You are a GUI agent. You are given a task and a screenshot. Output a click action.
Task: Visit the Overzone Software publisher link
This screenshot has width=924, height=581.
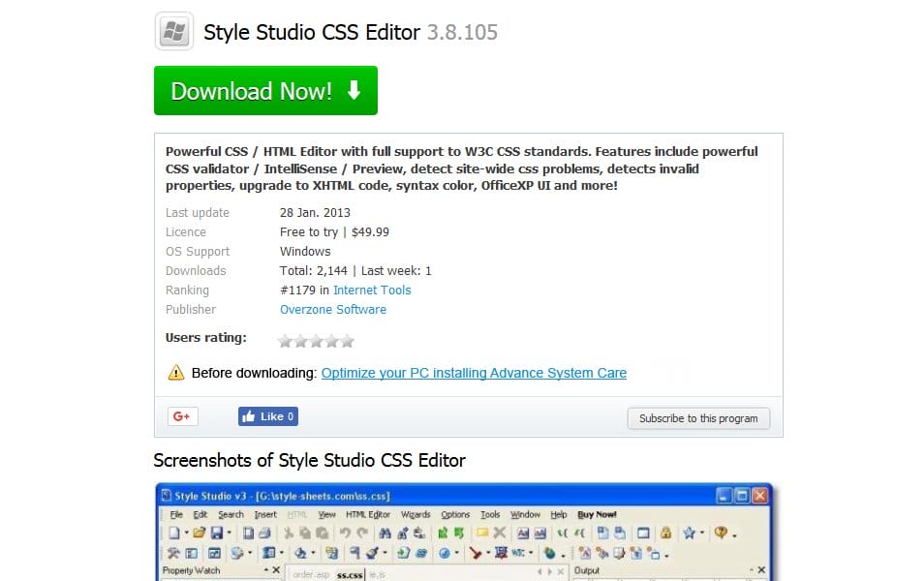(x=333, y=309)
